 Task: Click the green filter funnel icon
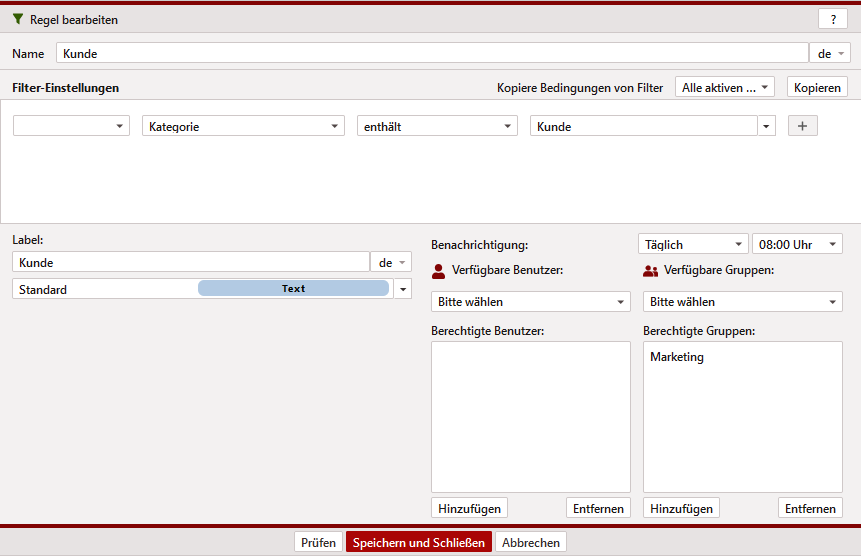click(18, 19)
